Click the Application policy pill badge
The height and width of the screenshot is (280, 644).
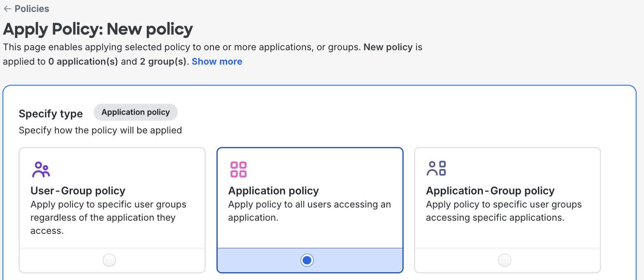point(135,112)
